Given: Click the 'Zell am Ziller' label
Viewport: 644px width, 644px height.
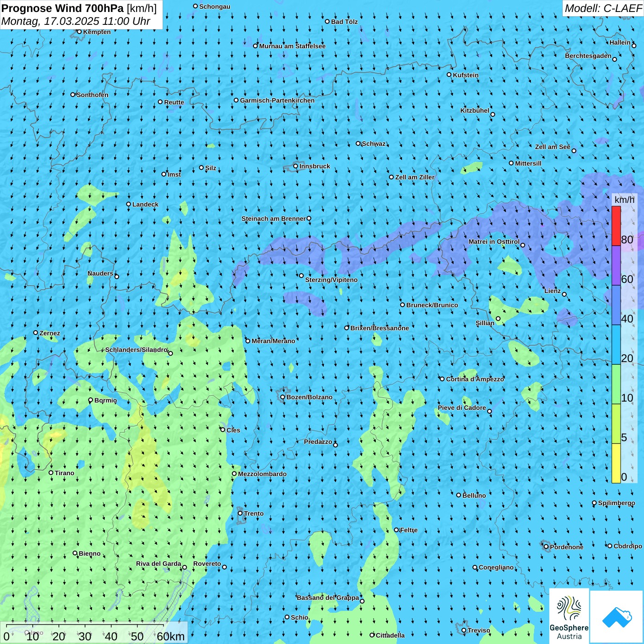Looking at the screenshot, I should [415, 177].
